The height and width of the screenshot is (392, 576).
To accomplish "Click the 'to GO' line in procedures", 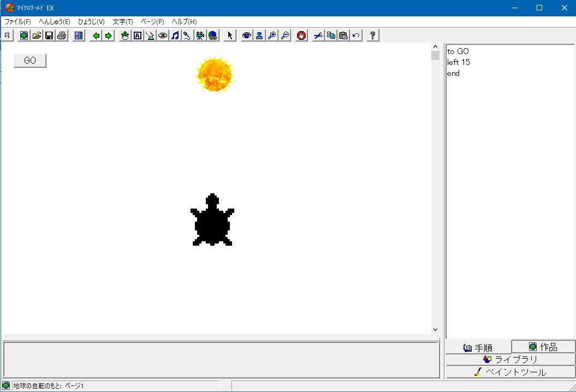I will (458, 51).
